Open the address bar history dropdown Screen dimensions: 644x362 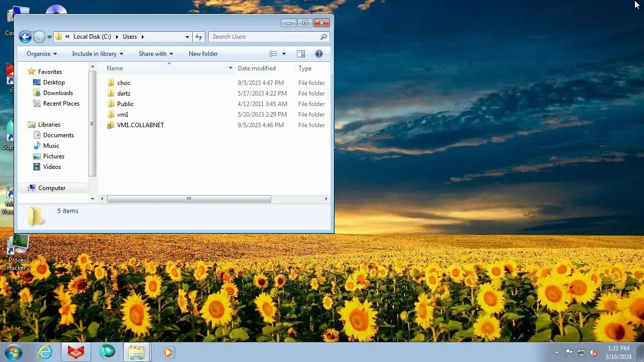pyautogui.click(x=187, y=37)
